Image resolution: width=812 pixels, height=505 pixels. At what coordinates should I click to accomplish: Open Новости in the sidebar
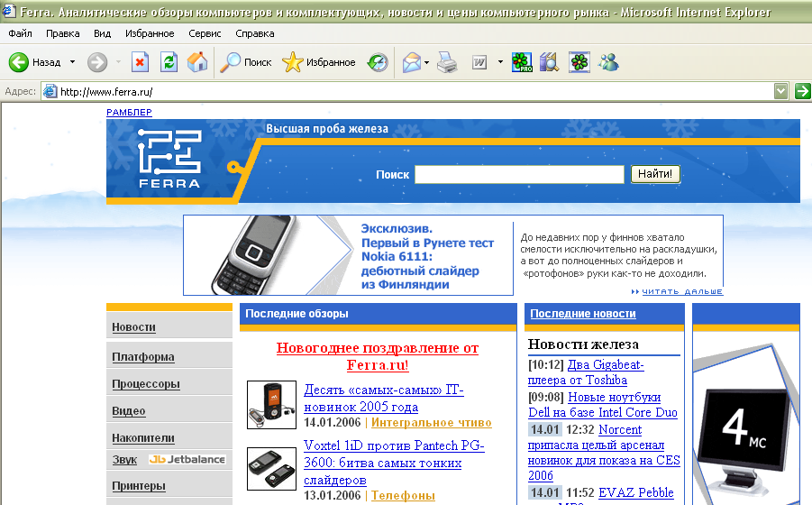[133, 327]
